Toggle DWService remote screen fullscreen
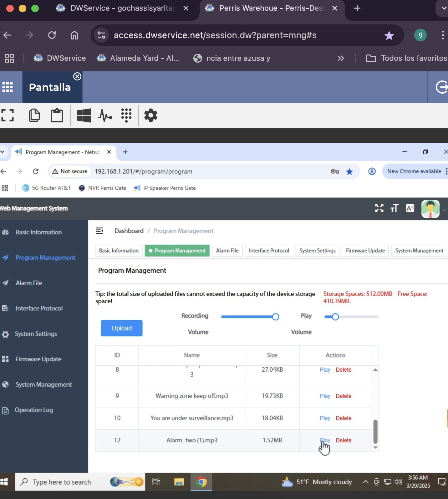 point(8,115)
